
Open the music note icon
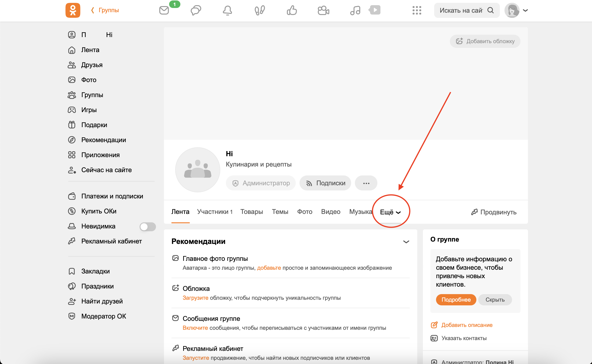point(355,10)
